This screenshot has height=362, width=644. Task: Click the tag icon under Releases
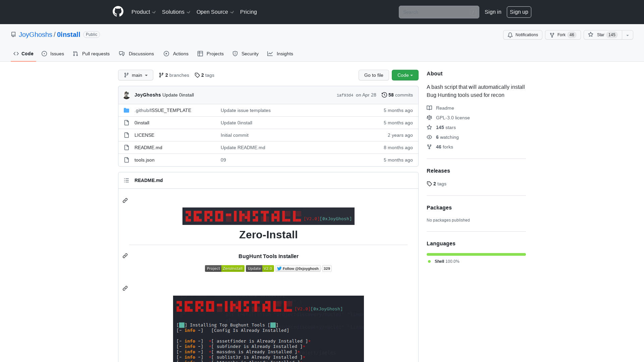click(429, 184)
